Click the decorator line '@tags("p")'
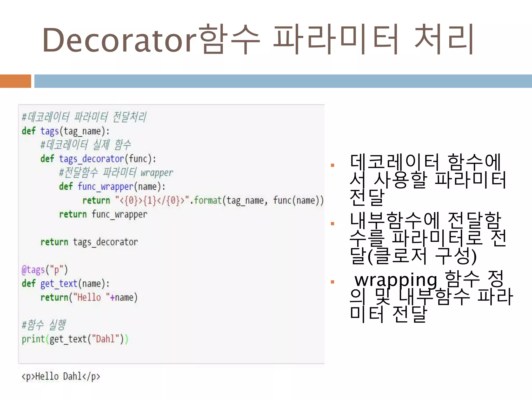This screenshot has height=399, width=532. (x=45, y=270)
